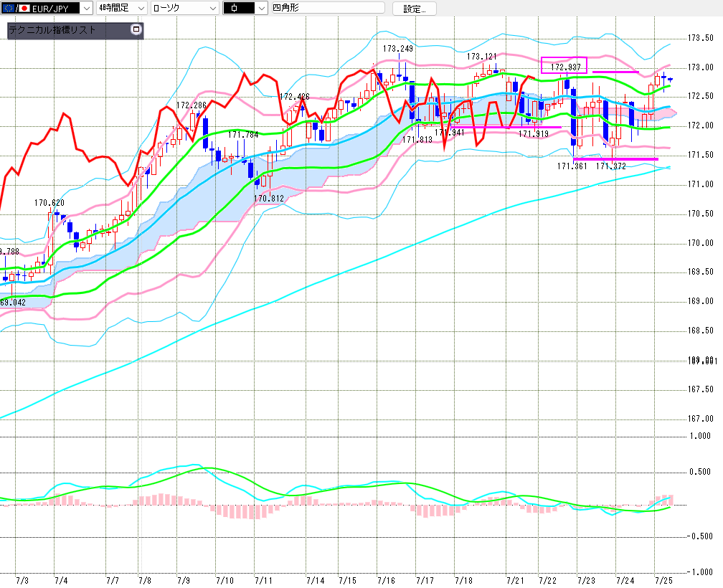
Task: Click the 7/22 date label
Action: coord(547,581)
